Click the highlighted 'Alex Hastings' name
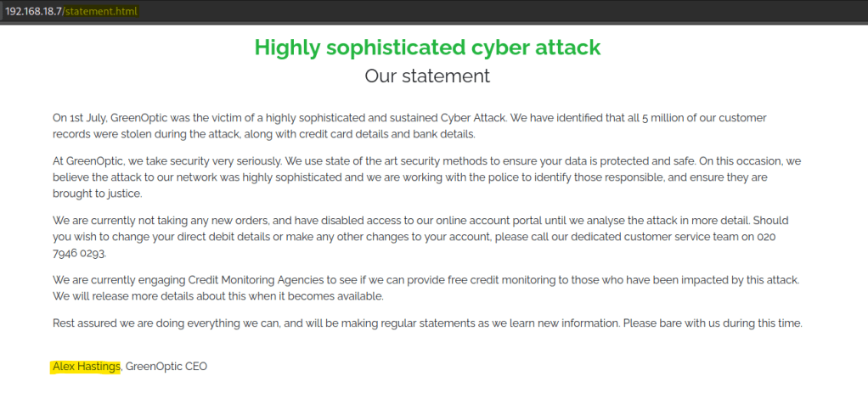 86,367
